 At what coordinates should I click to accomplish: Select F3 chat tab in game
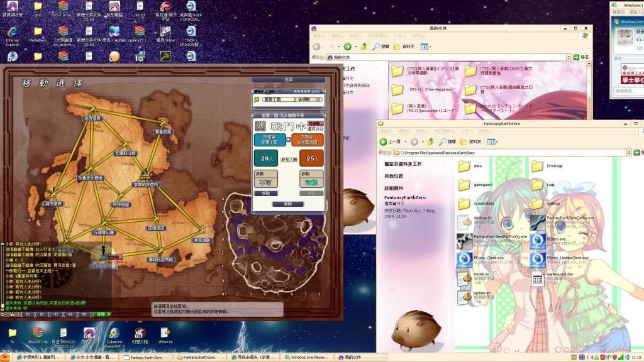tap(56, 314)
